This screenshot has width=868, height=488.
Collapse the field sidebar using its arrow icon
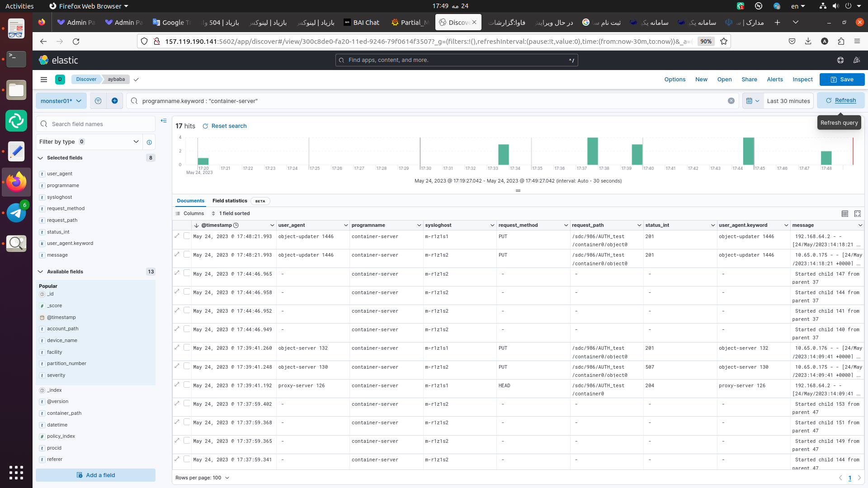(164, 121)
